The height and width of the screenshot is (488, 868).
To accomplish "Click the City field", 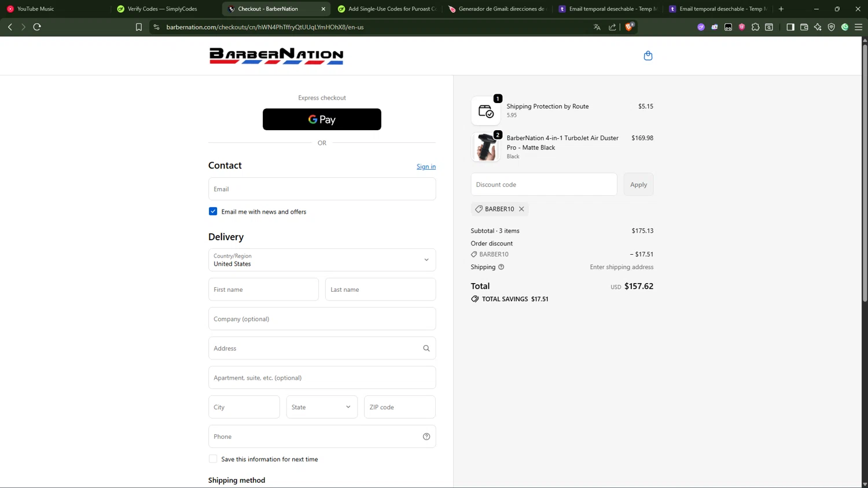I will click(244, 407).
